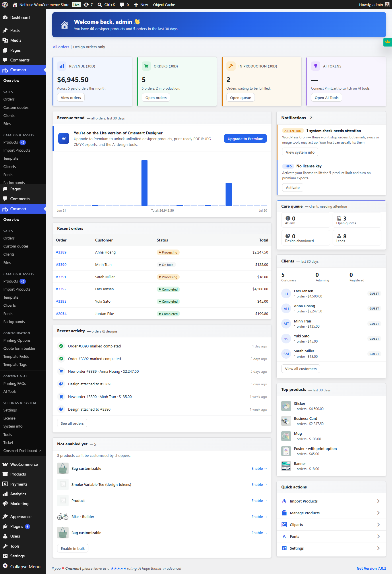This screenshot has height=574, width=392.
Task: Click View orders in the Revenue card
Action: 71,98
